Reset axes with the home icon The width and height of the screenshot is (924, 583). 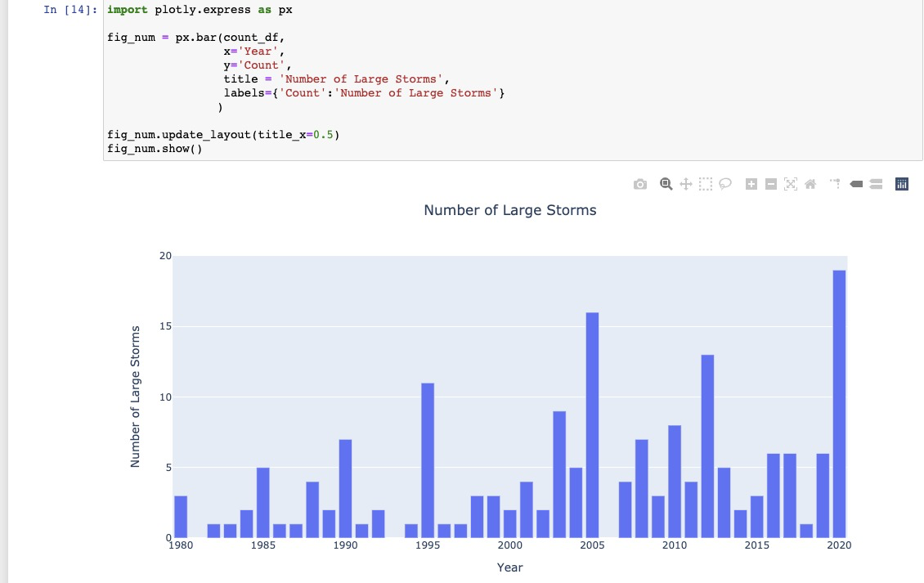coord(811,185)
